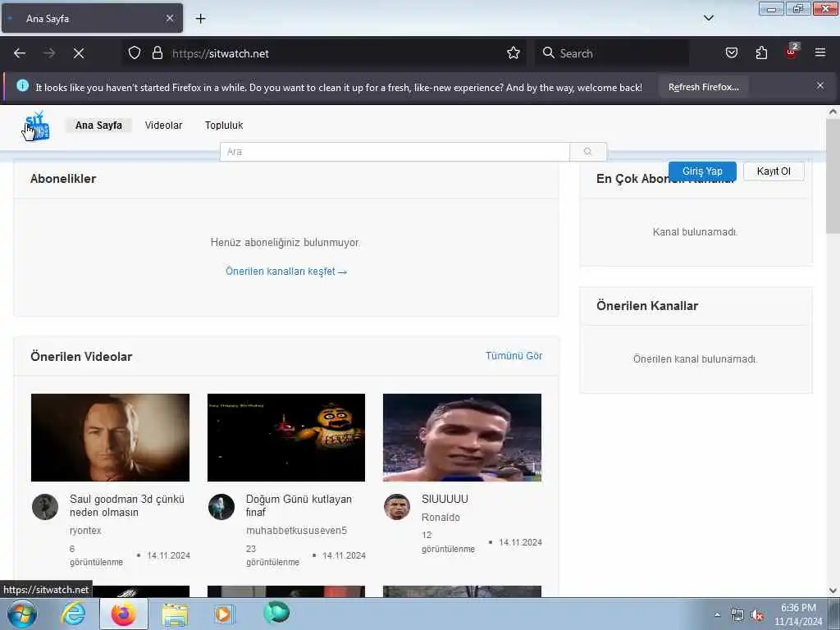The width and height of the screenshot is (840, 630).
Task: Click ryontex channel avatar
Action: pos(45,507)
